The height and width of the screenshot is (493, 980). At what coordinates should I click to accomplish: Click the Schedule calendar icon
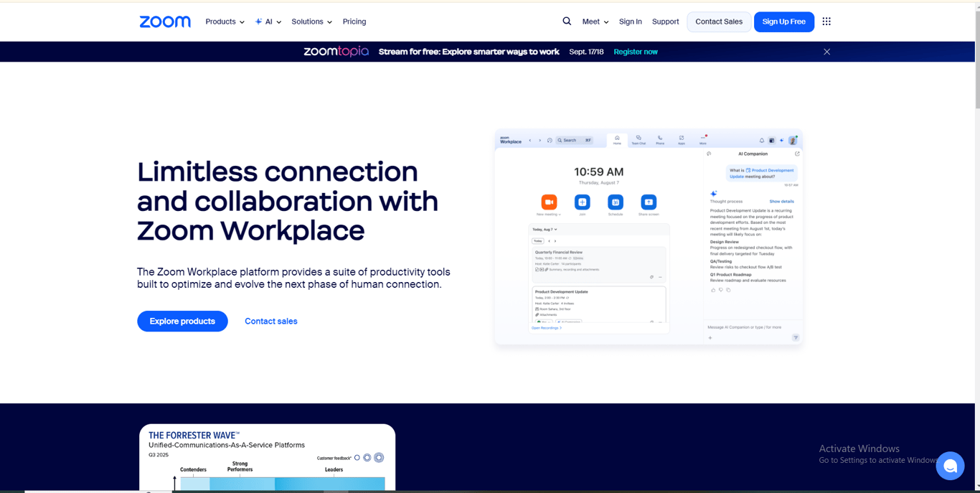[616, 202]
